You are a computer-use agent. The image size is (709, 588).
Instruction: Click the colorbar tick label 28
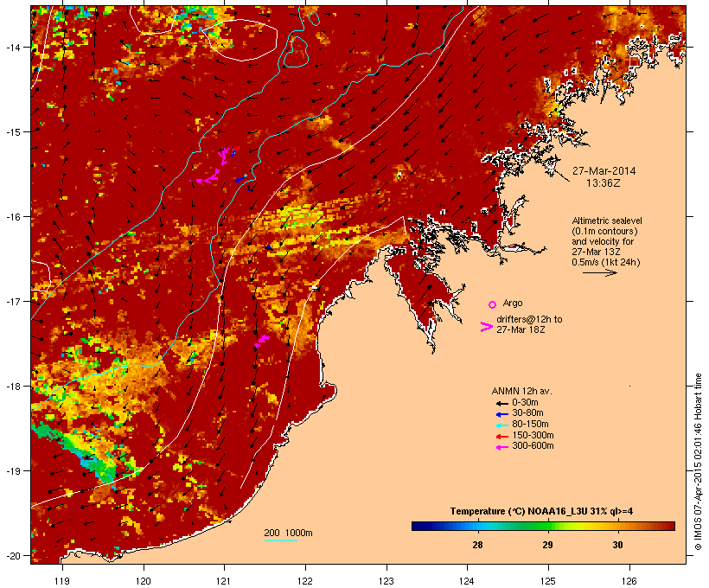[477, 545]
